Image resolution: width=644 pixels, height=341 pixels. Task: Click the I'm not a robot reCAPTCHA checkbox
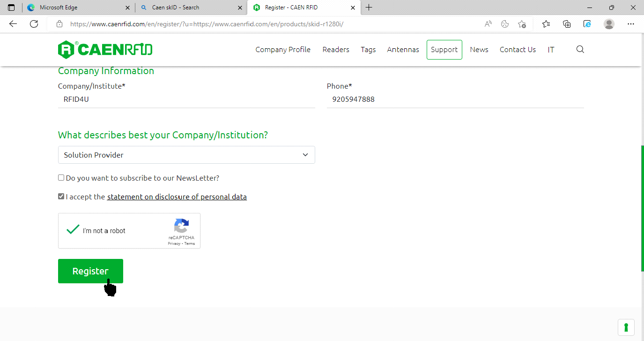point(73,230)
